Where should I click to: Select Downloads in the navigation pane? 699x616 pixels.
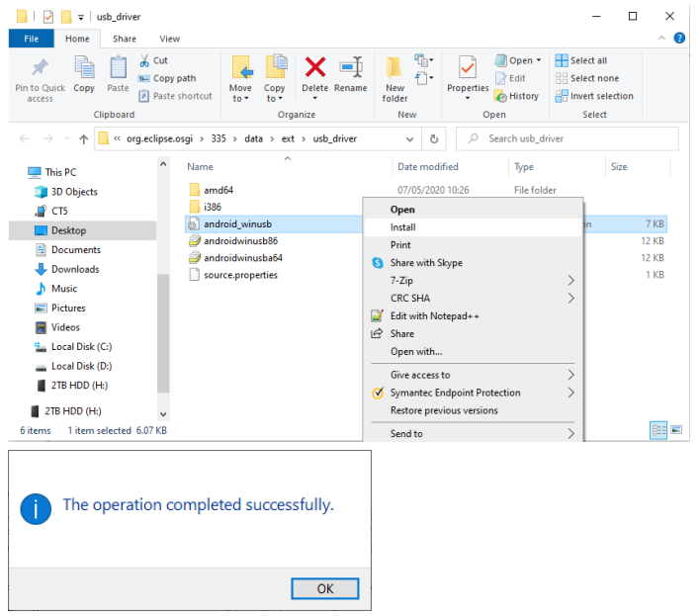pos(75,269)
